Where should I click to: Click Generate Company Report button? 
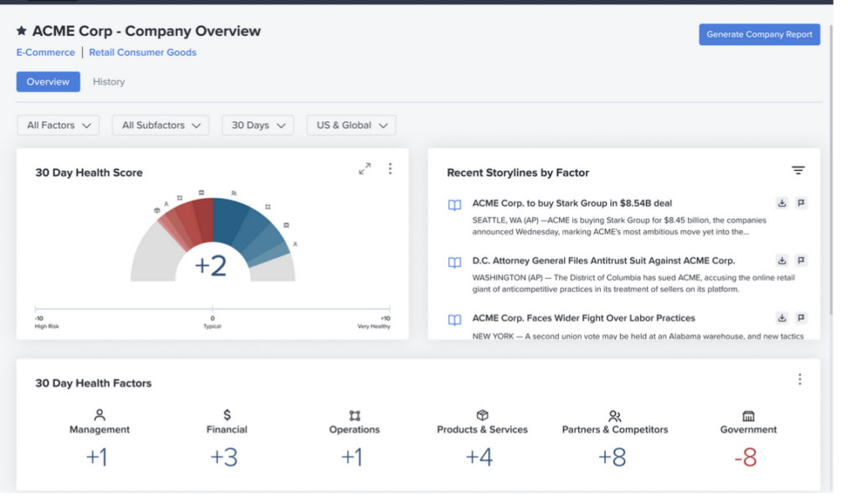(759, 34)
